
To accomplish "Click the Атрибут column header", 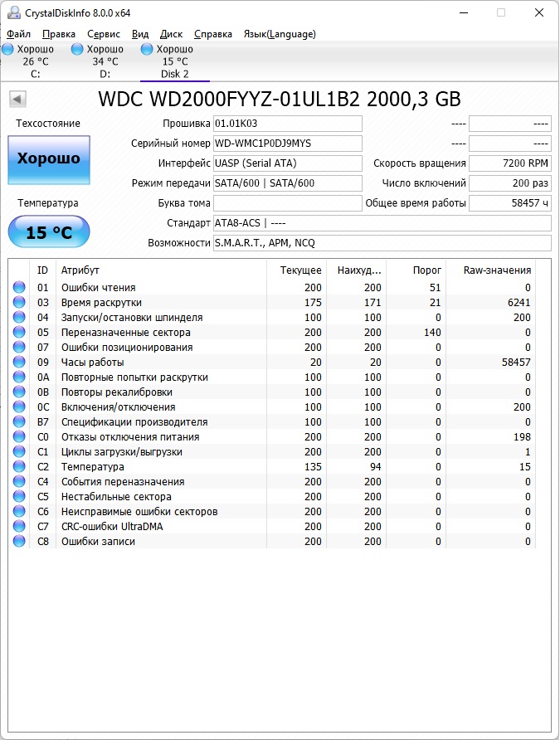I will pyautogui.click(x=161, y=270).
